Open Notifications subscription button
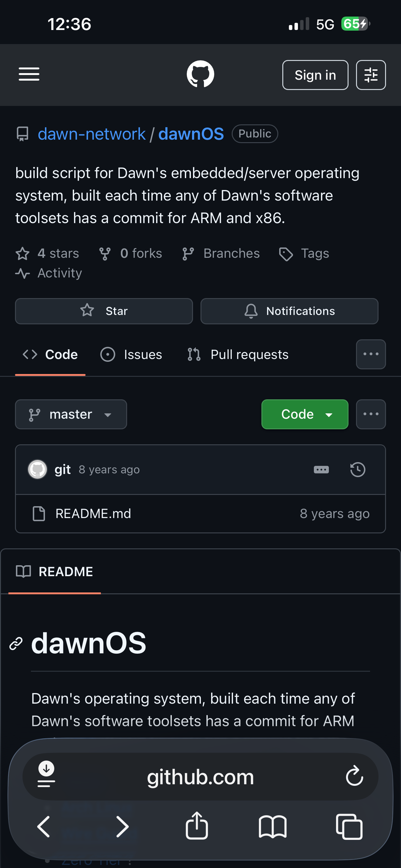Screen dimensions: 401x868 [289, 311]
